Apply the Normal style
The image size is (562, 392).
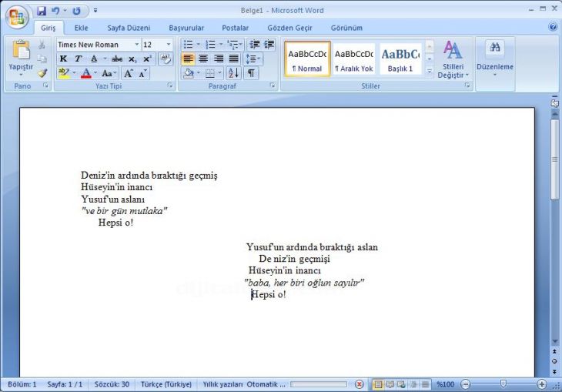coord(307,59)
